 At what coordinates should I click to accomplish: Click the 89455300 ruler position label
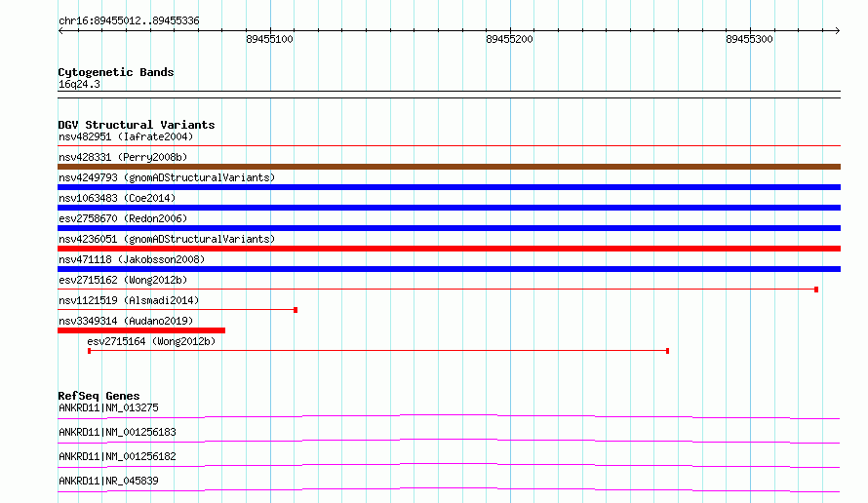[x=749, y=39]
